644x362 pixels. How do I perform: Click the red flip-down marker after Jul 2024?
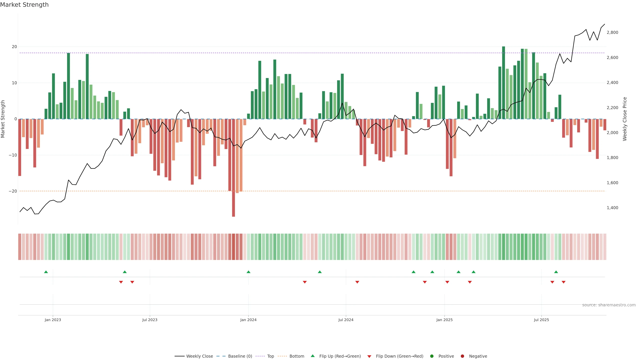point(357,282)
